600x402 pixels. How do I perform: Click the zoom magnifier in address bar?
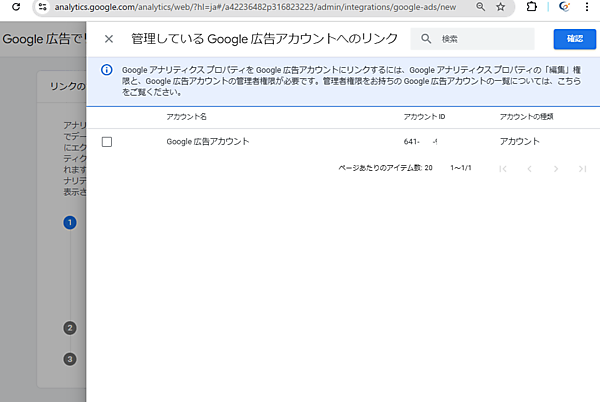[x=481, y=7]
